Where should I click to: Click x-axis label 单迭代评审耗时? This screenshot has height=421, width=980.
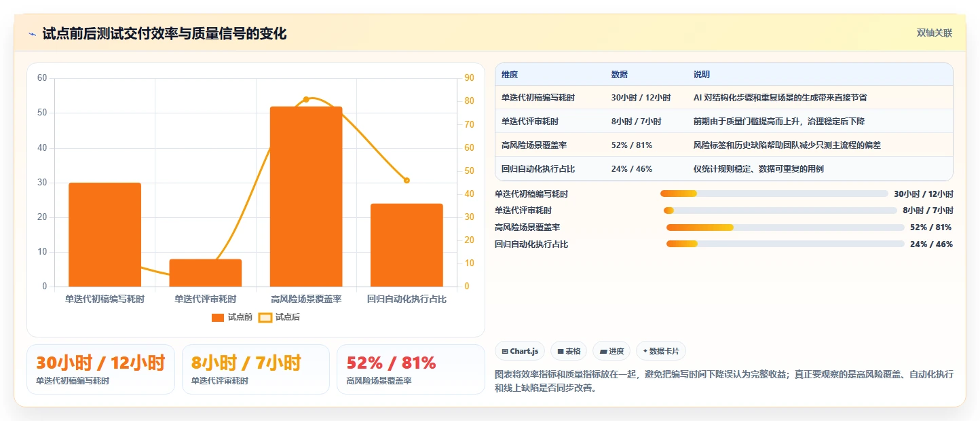206,299
